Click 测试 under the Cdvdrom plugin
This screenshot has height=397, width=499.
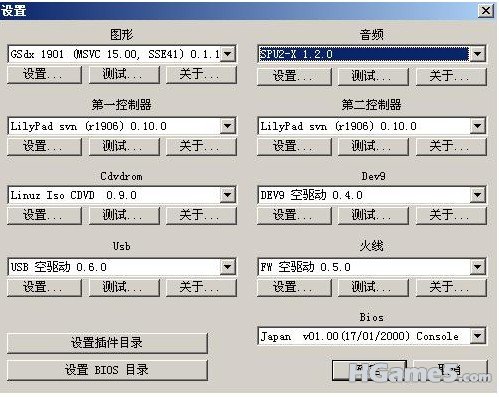[124, 215]
